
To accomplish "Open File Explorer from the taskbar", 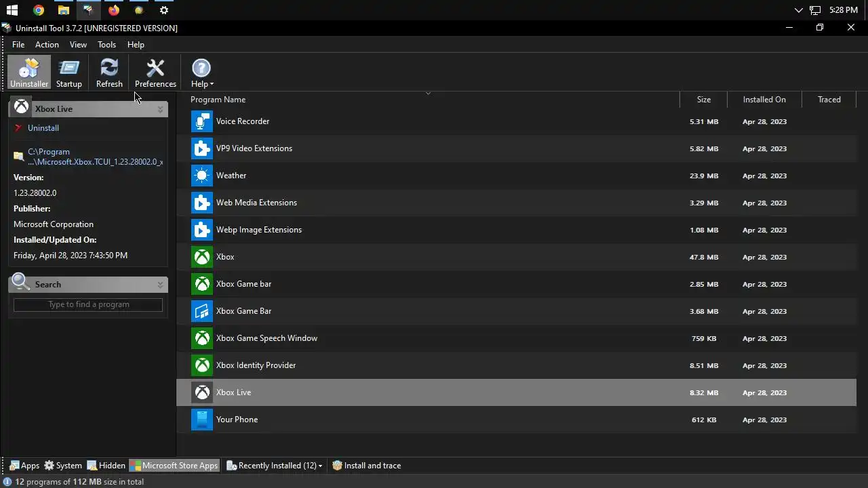I will click(63, 10).
